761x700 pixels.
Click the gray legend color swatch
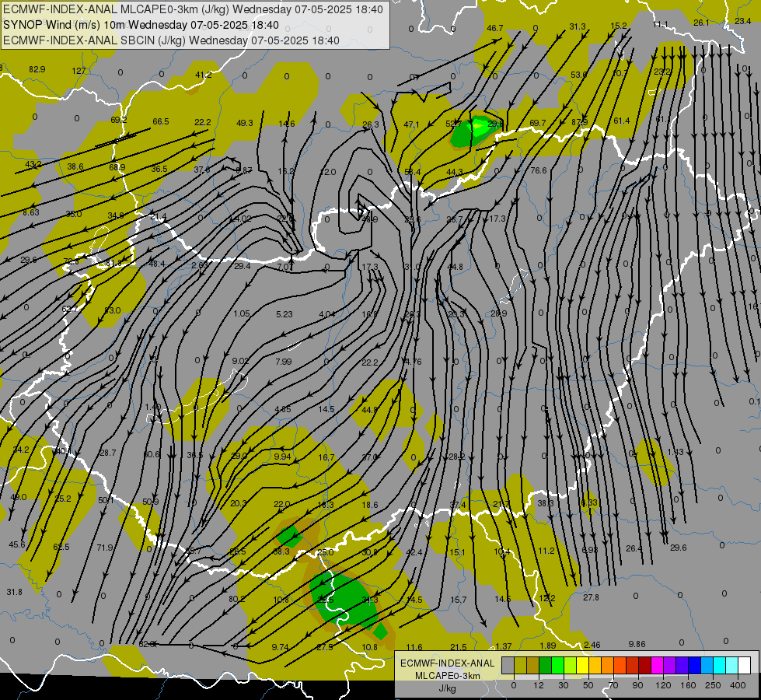[508, 665]
